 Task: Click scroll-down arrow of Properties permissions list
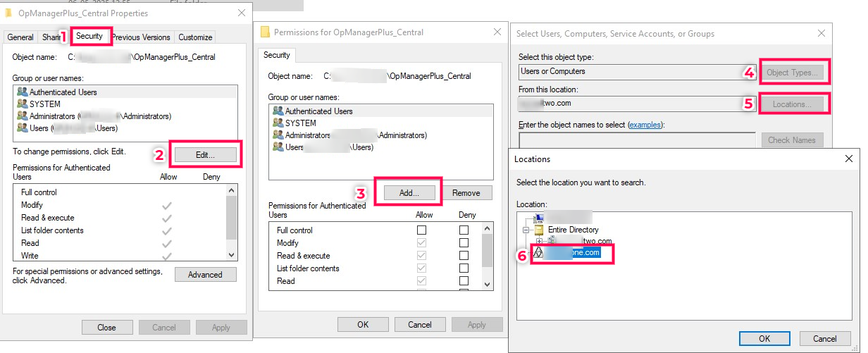tap(232, 254)
